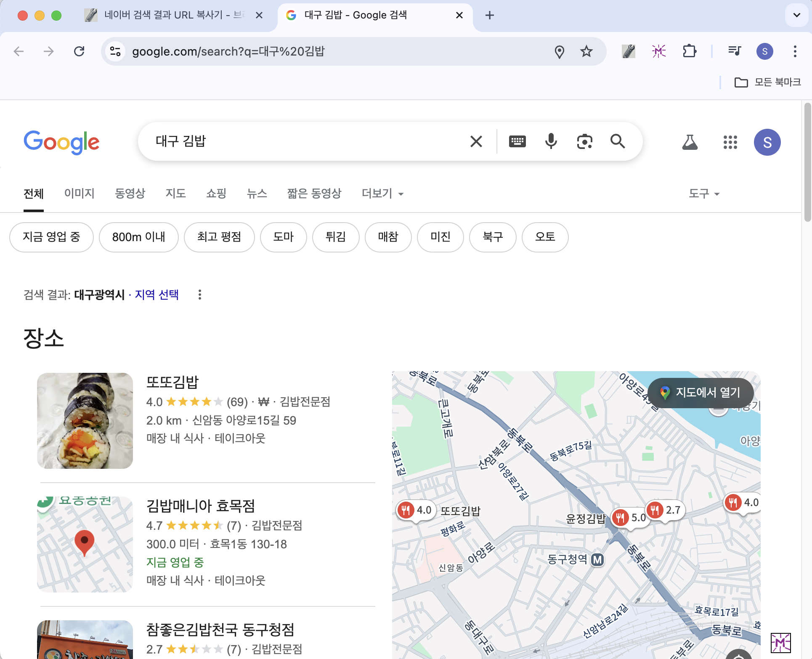Click the 또또김밥 4.0 map pin
This screenshot has height=659, width=812.
[416, 511]
